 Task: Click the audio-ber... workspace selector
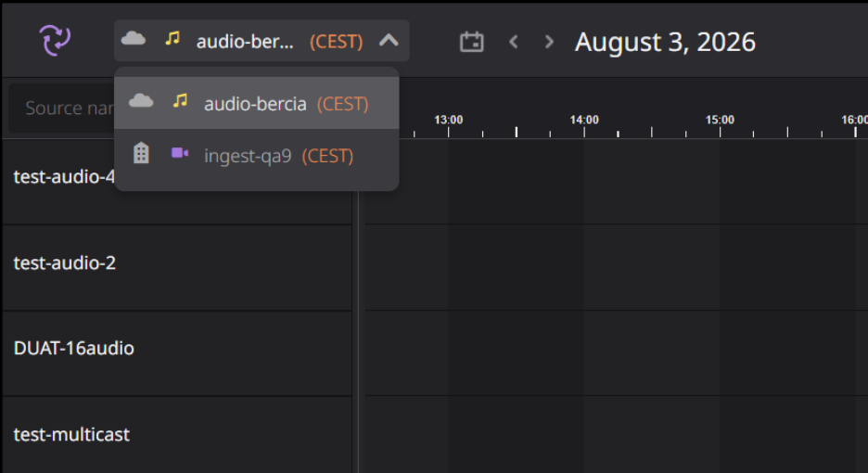tap(262, 41)
